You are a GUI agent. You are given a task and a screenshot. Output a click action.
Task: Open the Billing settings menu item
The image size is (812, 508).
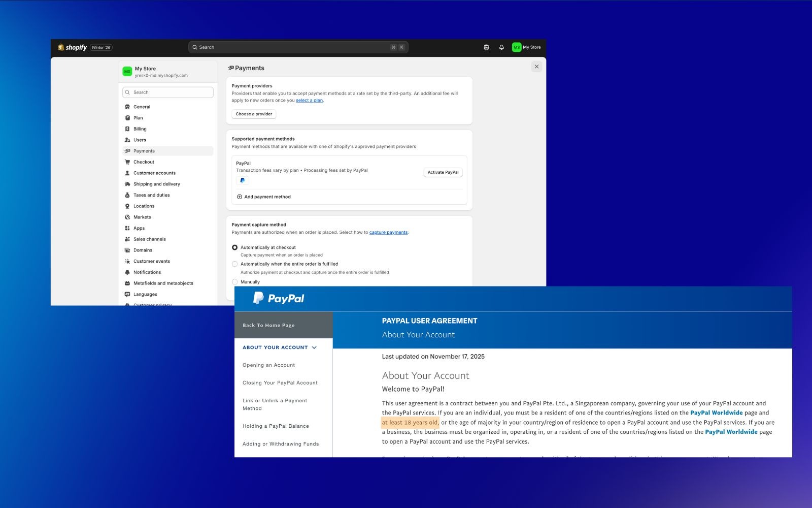(140, 129)
